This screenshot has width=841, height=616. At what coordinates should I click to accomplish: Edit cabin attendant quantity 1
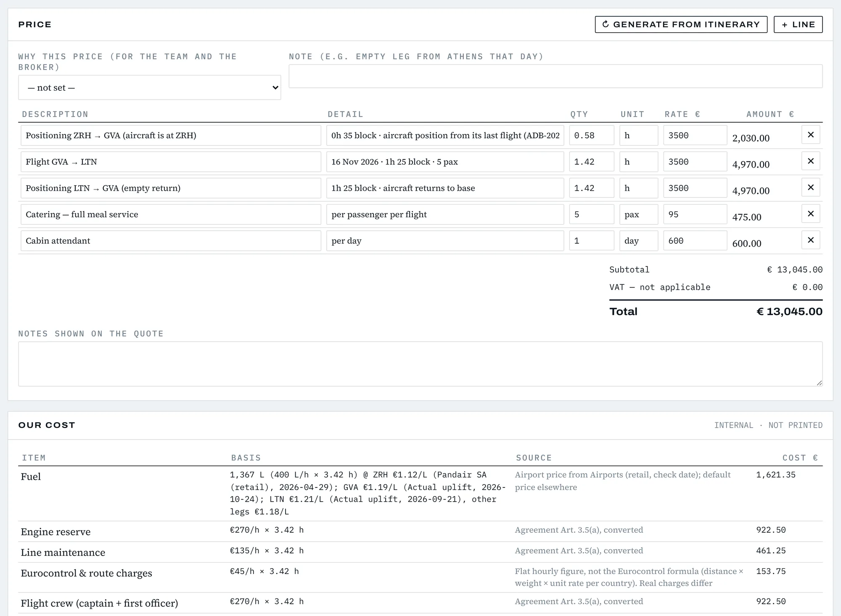click(x=592, y=241)
